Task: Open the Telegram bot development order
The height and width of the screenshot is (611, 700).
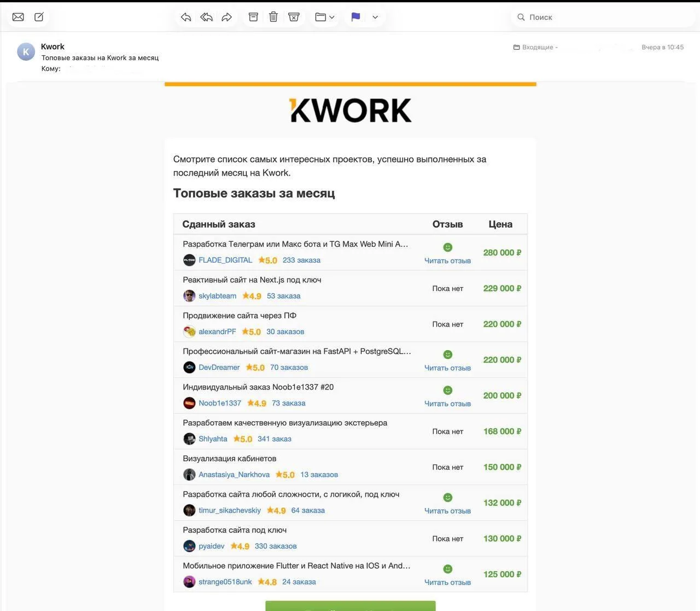Action: tap(295, 244)
